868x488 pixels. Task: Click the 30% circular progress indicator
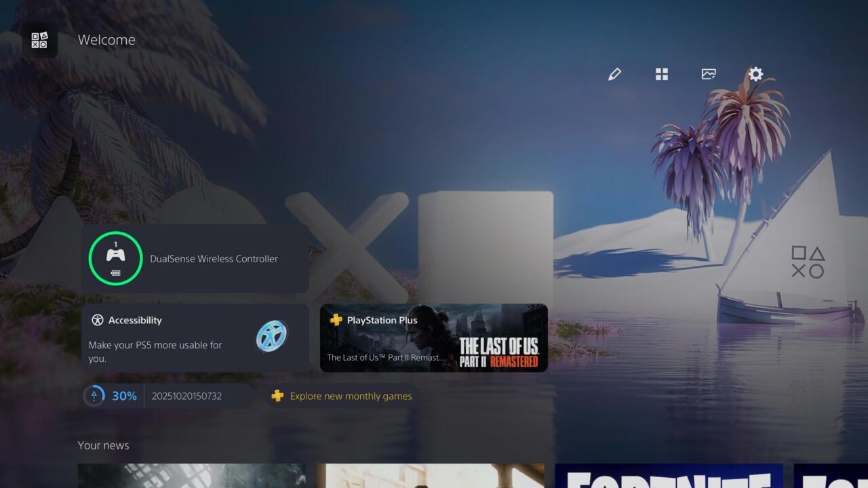point(94,396)
